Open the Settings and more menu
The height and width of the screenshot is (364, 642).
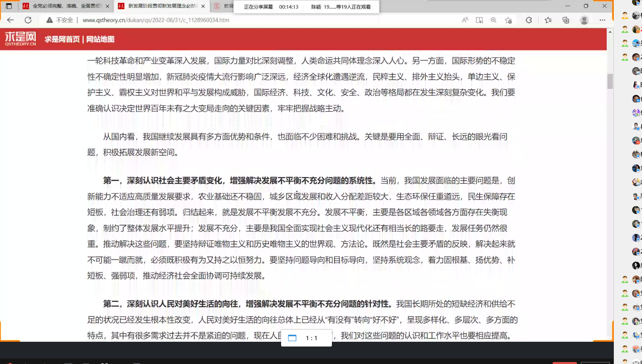coord(602,20)
